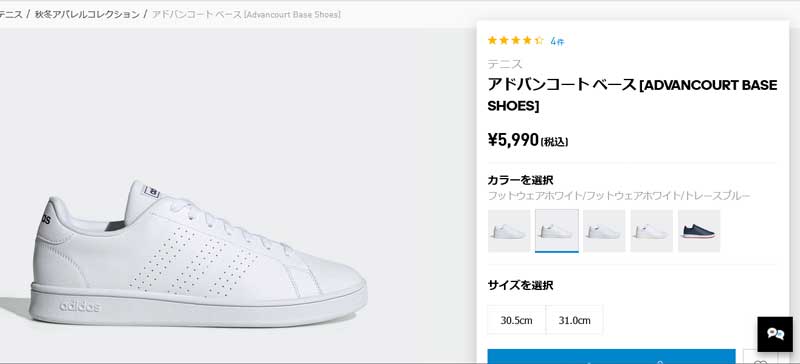800x364 pixels.
Task: Choose the selected second color thumbnail
Action: (557, 231)
